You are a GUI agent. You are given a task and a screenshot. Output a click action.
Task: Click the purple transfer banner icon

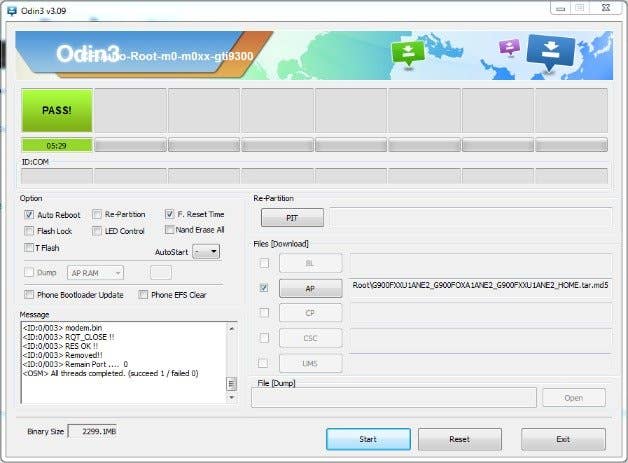click(x=510, y=47)
